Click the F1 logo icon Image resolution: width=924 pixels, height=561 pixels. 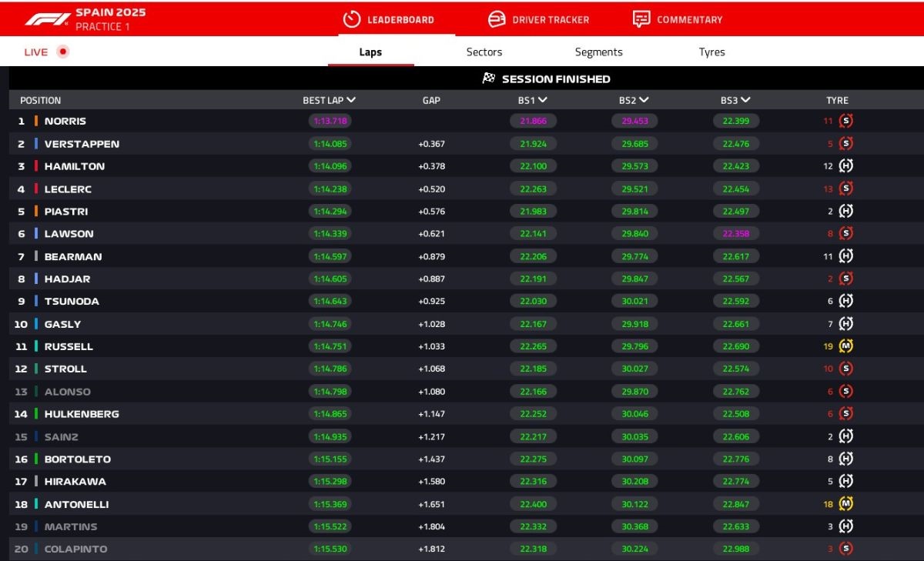pos(47,19)
